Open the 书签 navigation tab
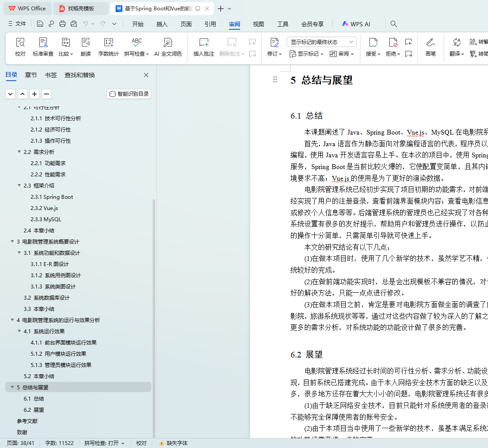The width and height of the screenshot is (488, 448). point(51,75)
